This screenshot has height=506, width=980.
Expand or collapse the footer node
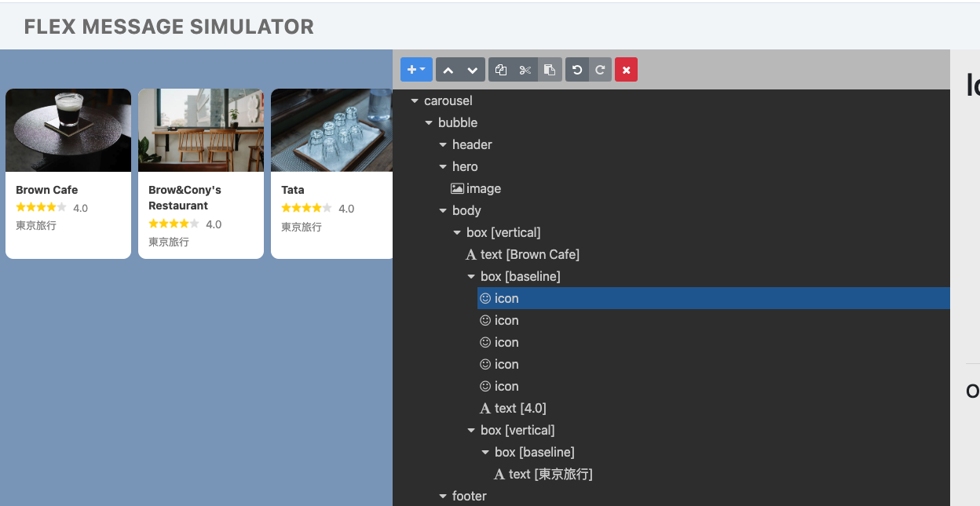(443, 497)
